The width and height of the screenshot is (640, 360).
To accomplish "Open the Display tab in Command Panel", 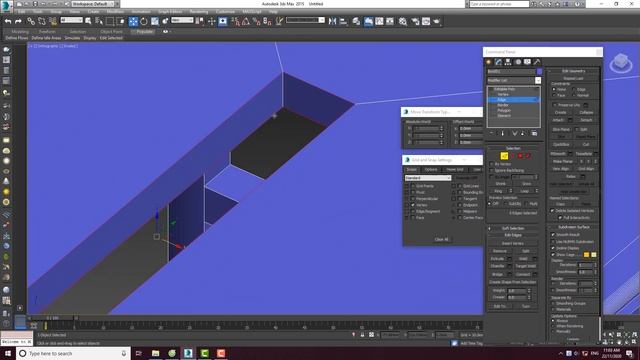I will [x=527, y=62].
